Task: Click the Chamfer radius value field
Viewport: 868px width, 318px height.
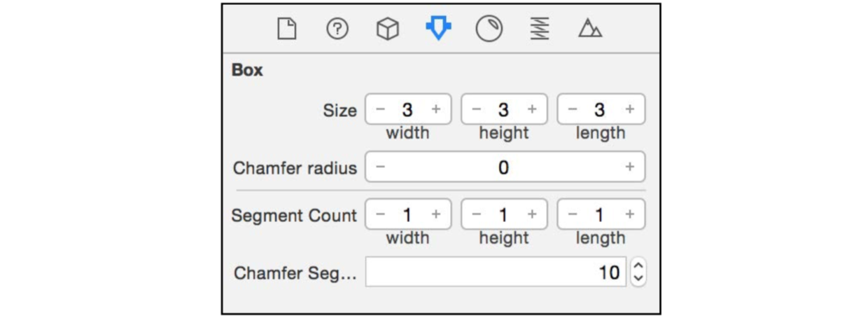Action: pos(503,167)
